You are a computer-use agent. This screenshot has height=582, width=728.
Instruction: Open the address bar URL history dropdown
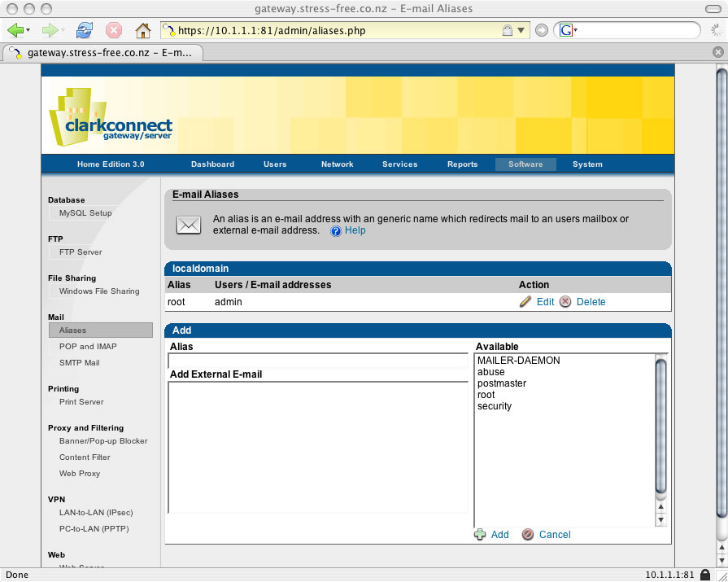tap(521, 31)
